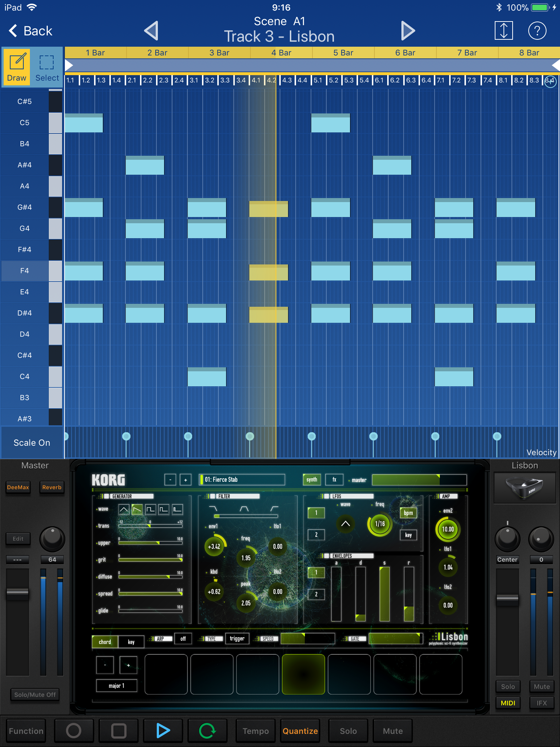Toggle the key mode button beside chord
Image resolution: width=560 pixels, height=747 pixels.
tap(131, 642)
